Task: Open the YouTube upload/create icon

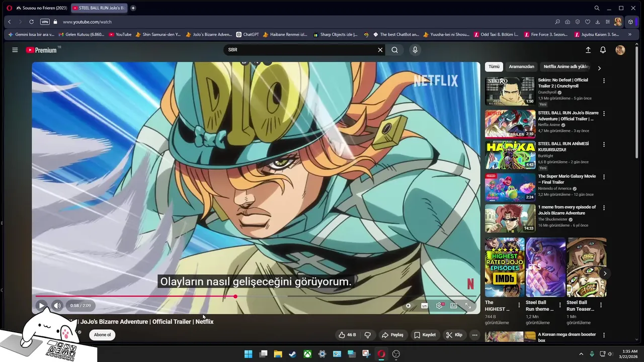Action: pyautogui.click(x=588, y=50)
